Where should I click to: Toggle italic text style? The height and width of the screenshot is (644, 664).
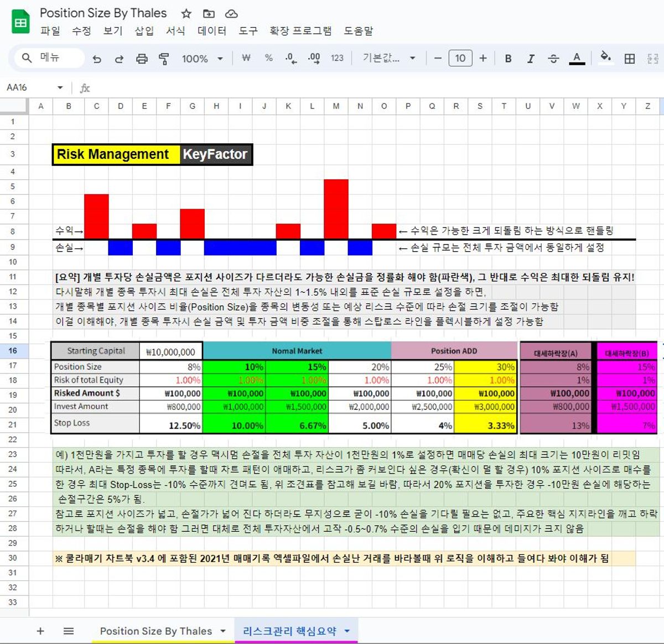coord(531,59)
